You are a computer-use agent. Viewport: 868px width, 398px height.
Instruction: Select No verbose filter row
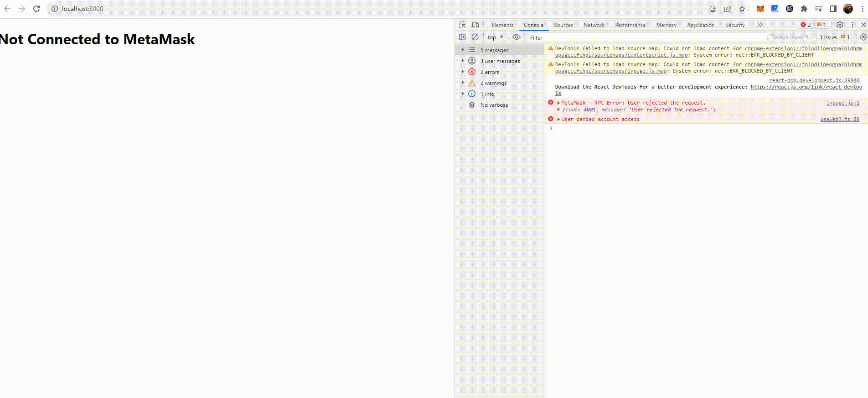tap(500, 105)
